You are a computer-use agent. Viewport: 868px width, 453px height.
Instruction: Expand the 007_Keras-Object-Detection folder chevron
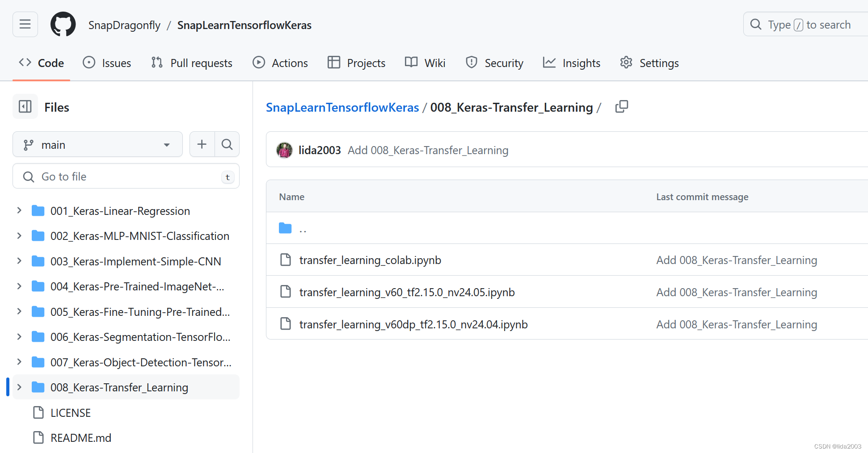[x=19, y=362]
